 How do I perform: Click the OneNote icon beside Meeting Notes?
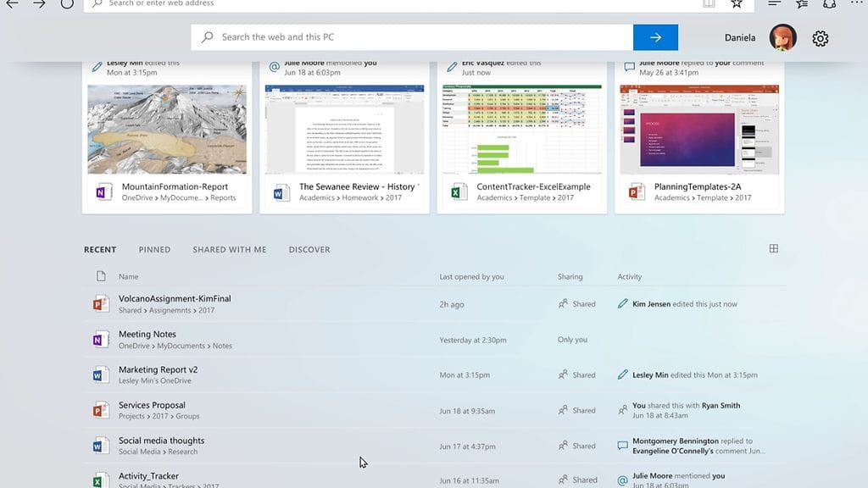pyautogui.click(x=101, y=340)
